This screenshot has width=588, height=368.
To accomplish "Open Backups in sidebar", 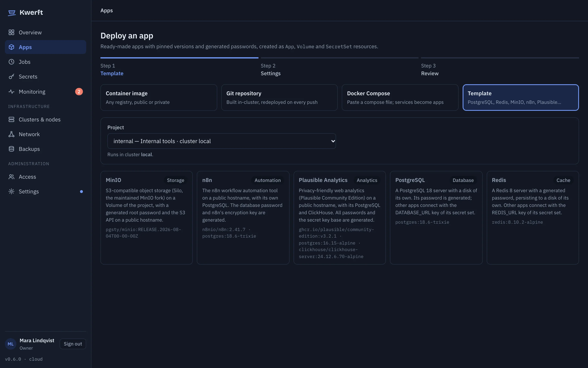I will [46, 149].
